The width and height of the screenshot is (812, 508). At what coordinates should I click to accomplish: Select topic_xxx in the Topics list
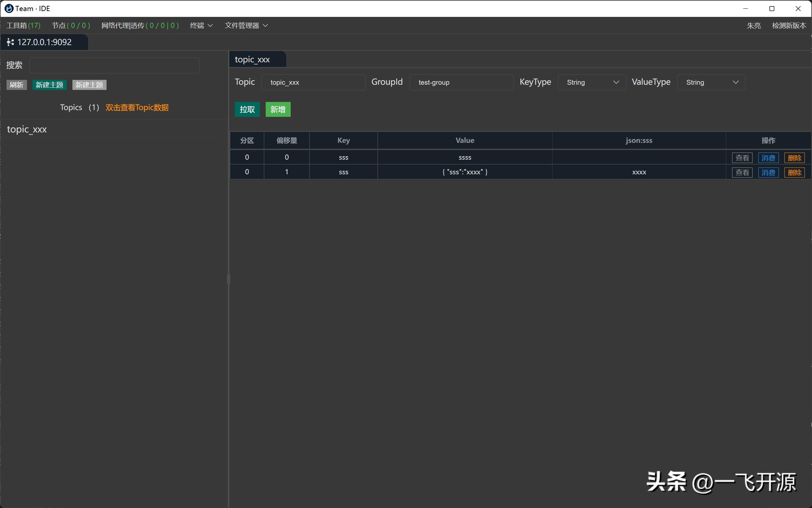tap(27, 129)
